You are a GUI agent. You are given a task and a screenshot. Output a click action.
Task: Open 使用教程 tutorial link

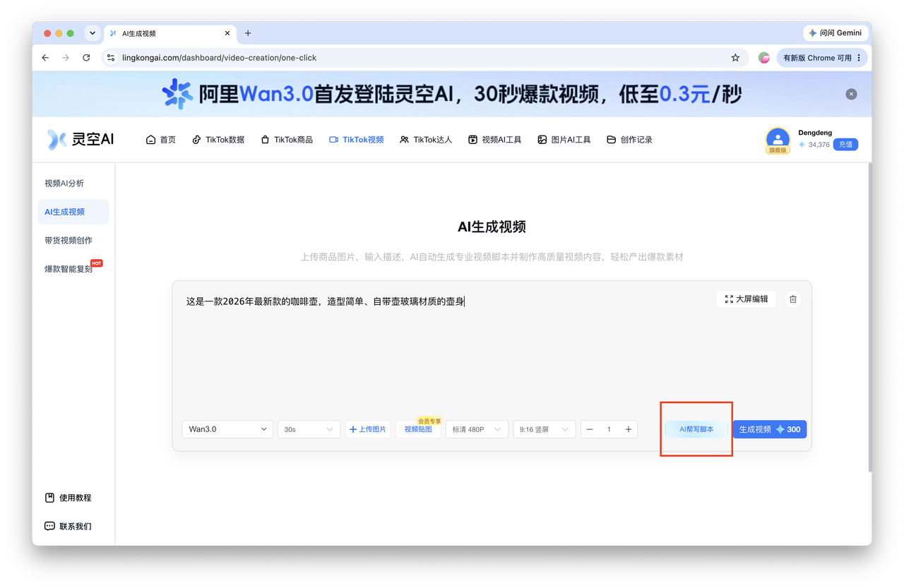[68, 498]
